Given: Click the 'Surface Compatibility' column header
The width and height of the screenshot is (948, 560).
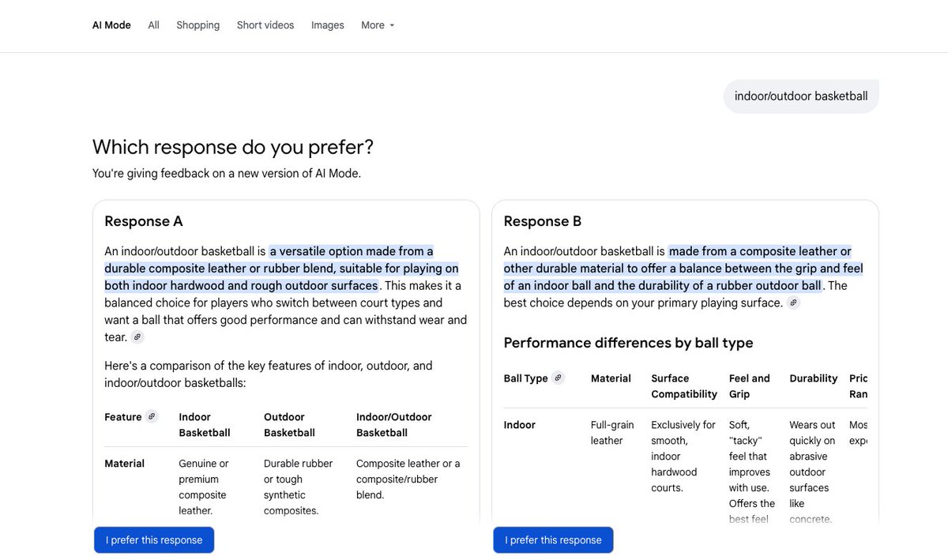Looking at the screenshot, I should tap(684, 385).
